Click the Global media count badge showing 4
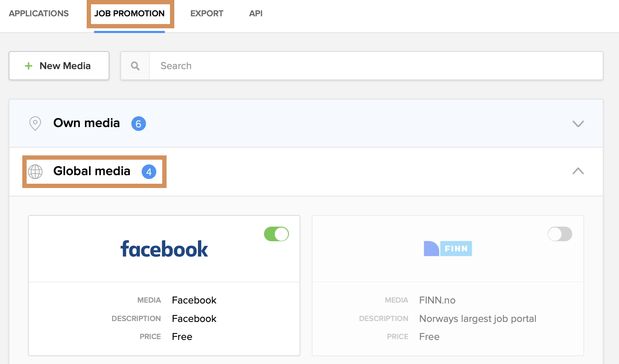Image resolution: width=619 pixels, height=364 pixels. pos(149,172)
